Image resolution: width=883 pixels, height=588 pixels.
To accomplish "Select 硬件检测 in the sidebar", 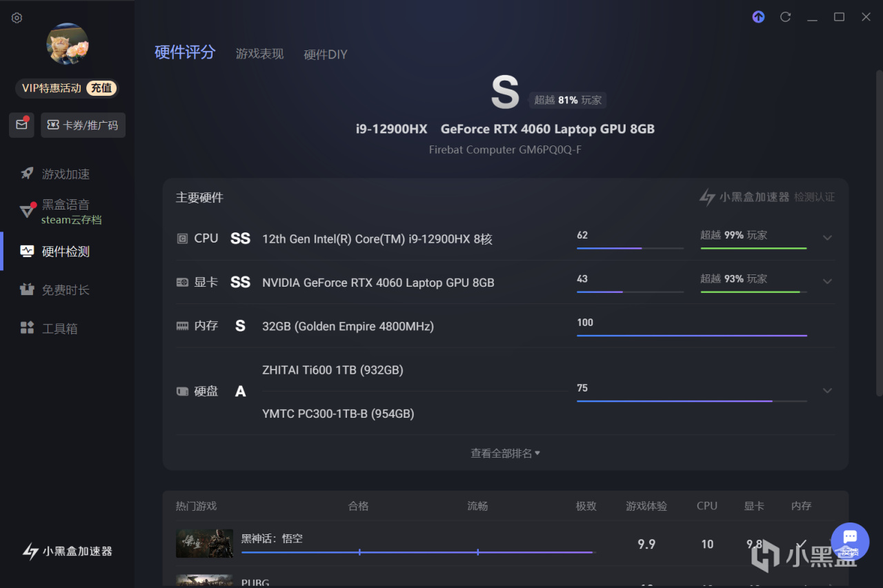I will point(66,252).
